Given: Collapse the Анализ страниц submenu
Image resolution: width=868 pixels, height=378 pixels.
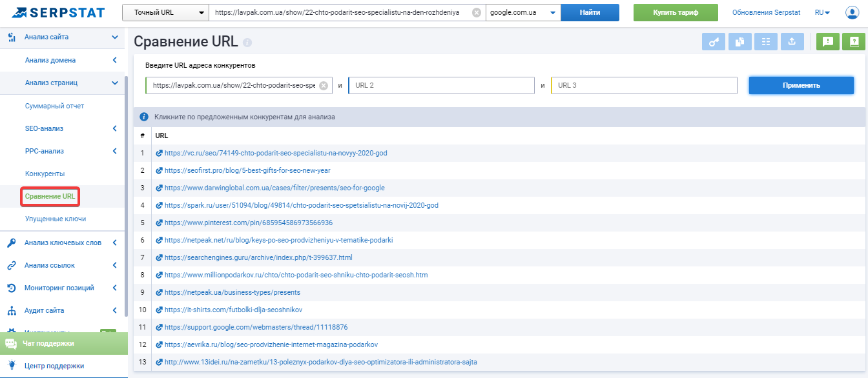Looking at the screenshot, I should click(x=115, y=83).
